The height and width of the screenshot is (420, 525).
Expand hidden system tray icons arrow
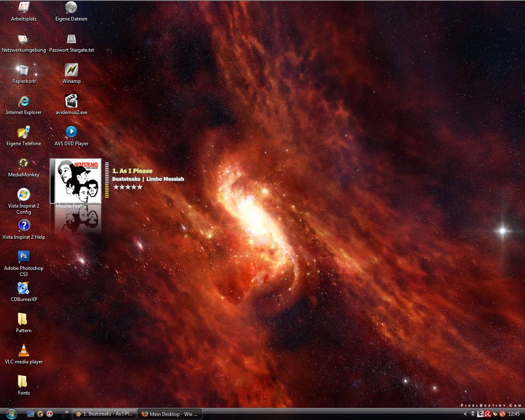click(x=465, y=414)
